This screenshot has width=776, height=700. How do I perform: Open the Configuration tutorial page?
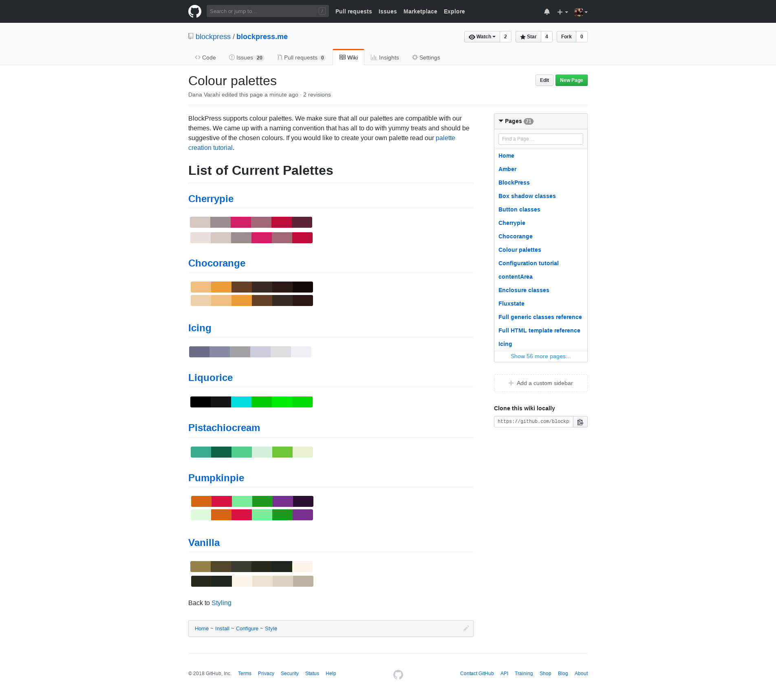click(x=529, y=263)
